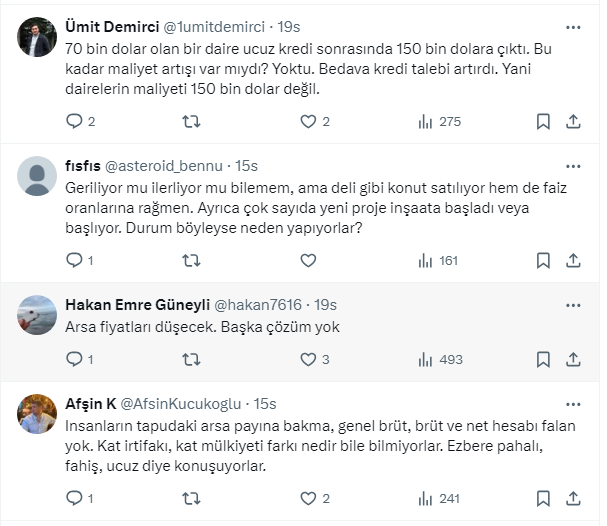Open more menu on fısfıs tweet

573,165
